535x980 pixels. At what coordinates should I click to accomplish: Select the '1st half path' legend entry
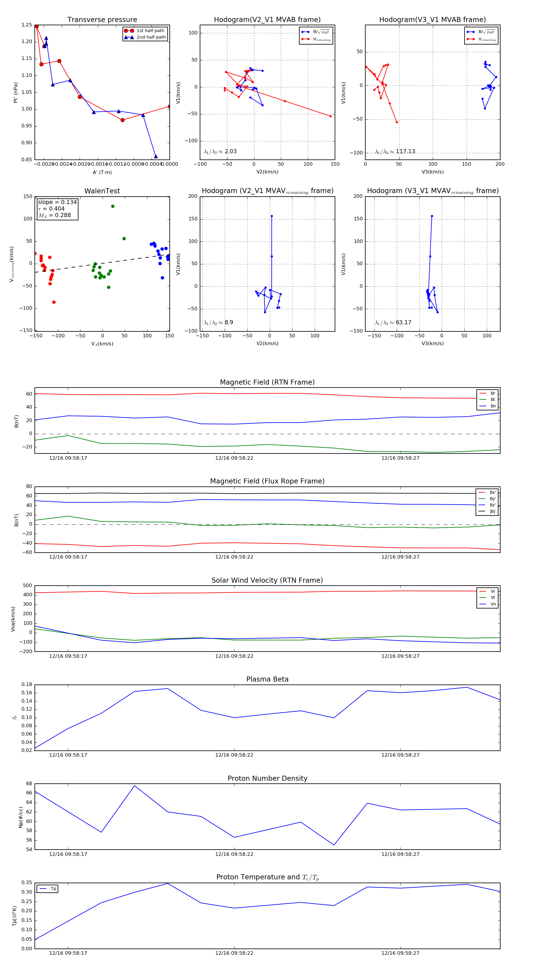(x=145, y=31)
